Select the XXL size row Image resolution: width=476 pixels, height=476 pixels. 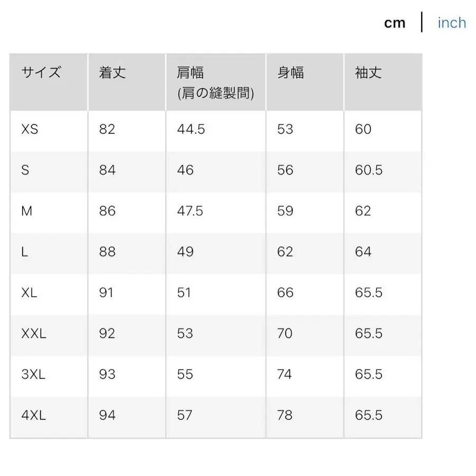pyautogui.click(x=33, y=334)
